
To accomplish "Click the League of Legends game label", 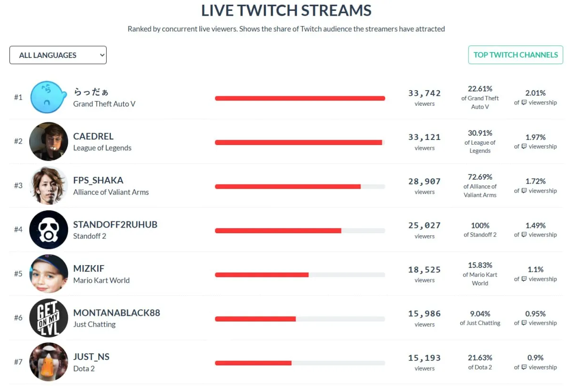I will 102,148.
